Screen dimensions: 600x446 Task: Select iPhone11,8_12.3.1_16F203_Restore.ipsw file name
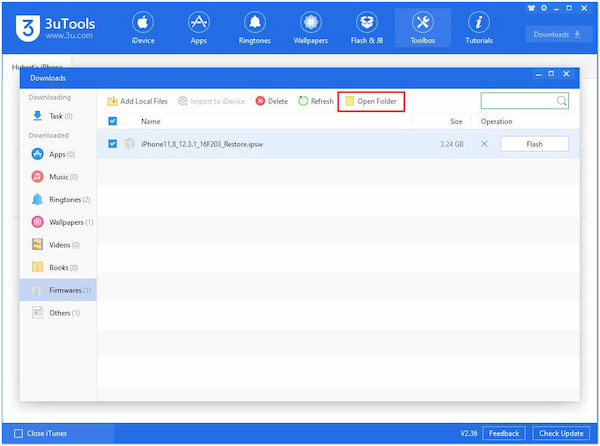pyautogui.click(x=202, y=144)
